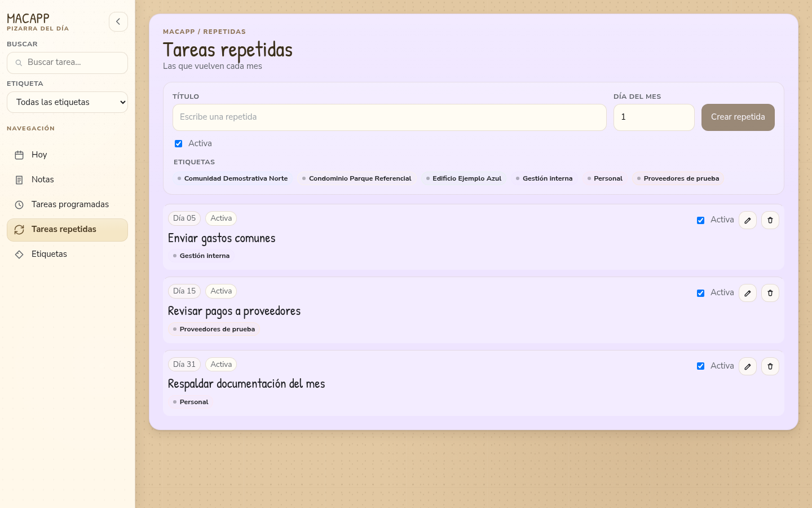812x508 pixels.
Task: Toggle Activa for Revisar pagos a proveedores
Action: pos(700,293)
